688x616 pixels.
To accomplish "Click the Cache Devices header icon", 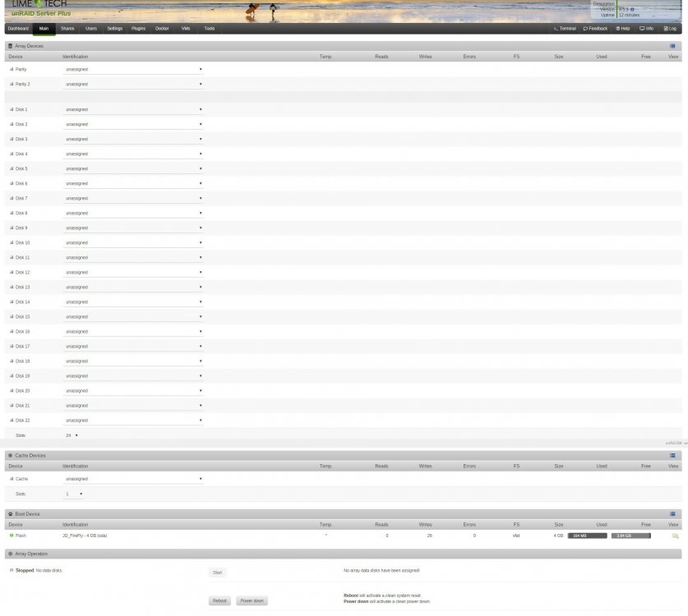I will coord(10,456).
